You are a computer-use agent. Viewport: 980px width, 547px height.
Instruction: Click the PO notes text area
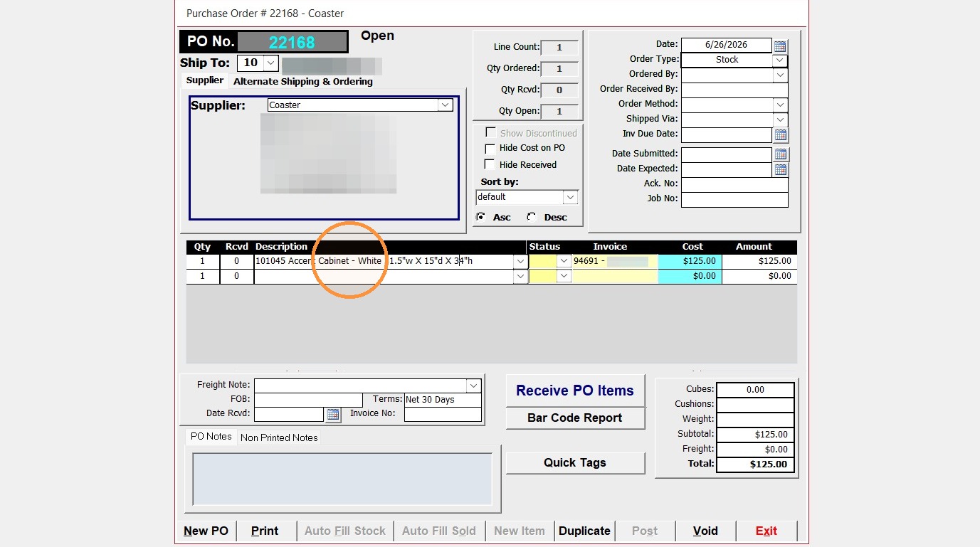[342, 479]
